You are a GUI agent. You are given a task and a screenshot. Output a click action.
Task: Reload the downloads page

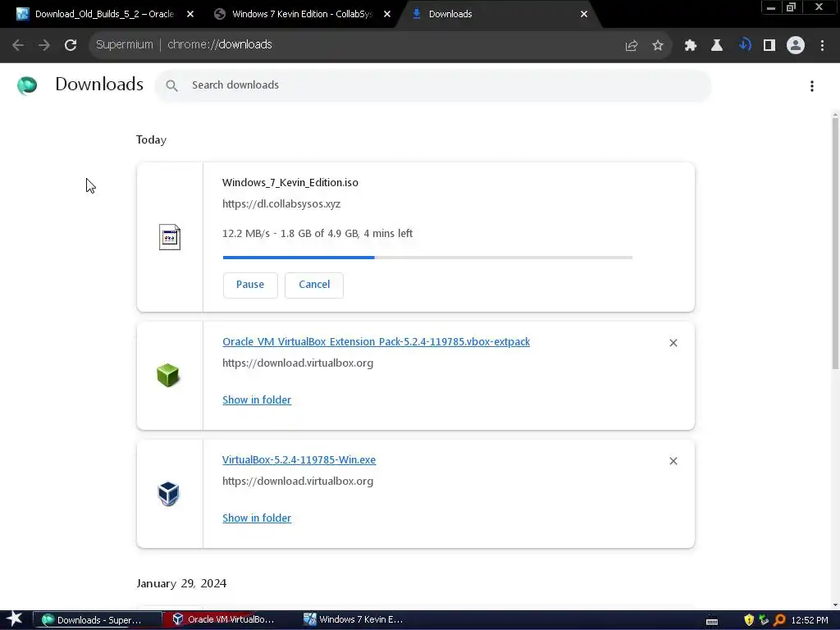pyautogui.click(x=71, y=45)
